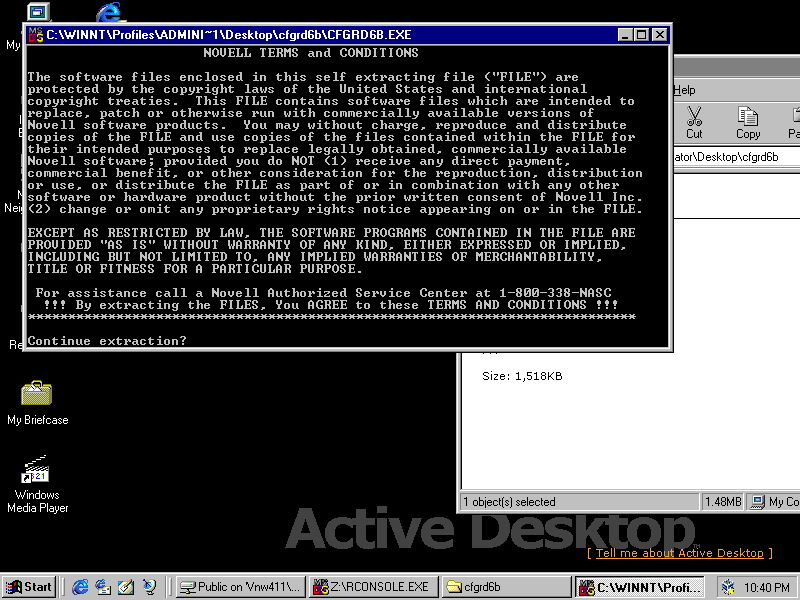Follow the Tell me about Active Desktop link
Screen dimensions: 800x600
680,553
